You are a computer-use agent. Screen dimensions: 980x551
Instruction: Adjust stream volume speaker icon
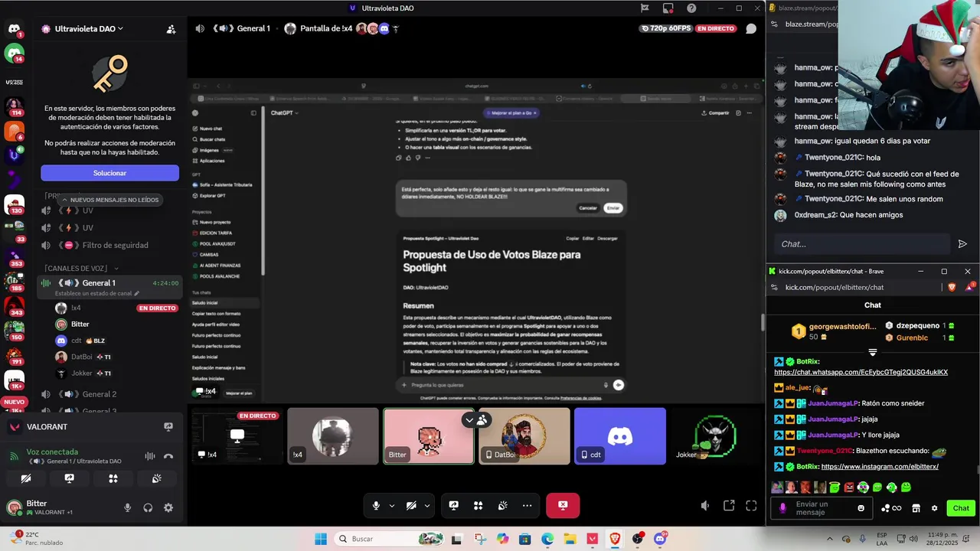click(705, 505)
